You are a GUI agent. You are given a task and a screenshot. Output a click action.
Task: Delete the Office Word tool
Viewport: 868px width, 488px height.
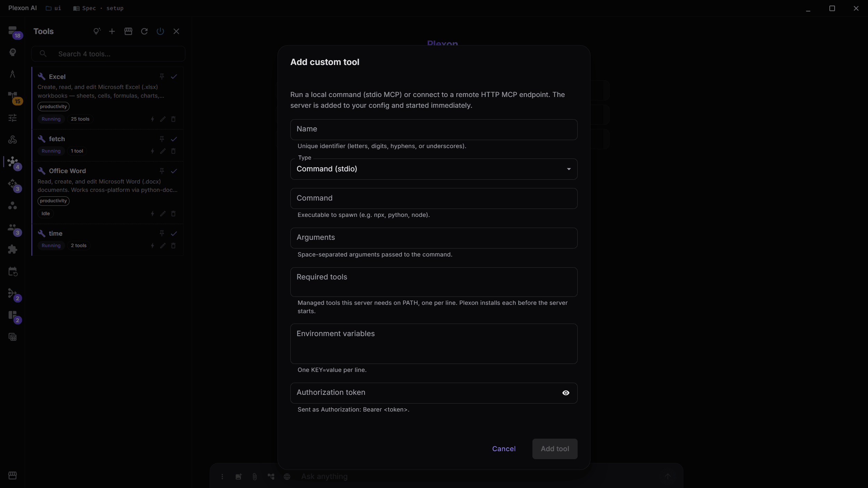173,214
